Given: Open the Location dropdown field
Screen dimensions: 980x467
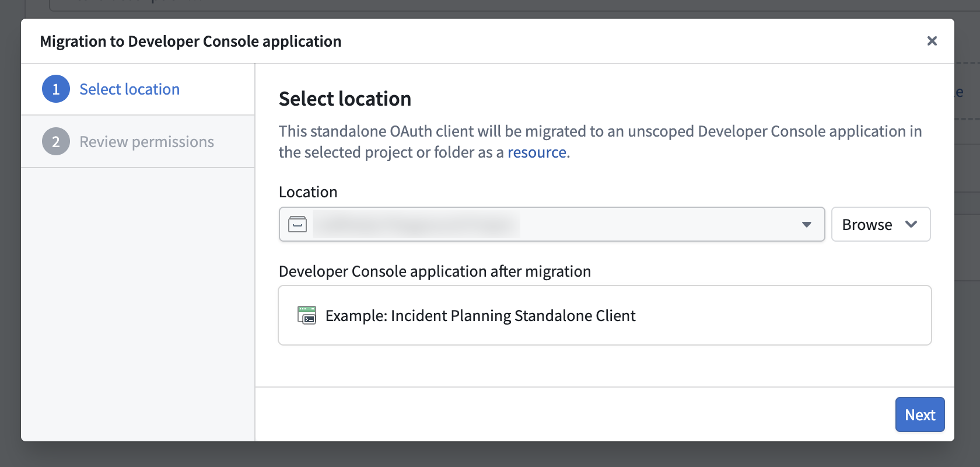Looking at the screenshot, I should coord(552,224).
